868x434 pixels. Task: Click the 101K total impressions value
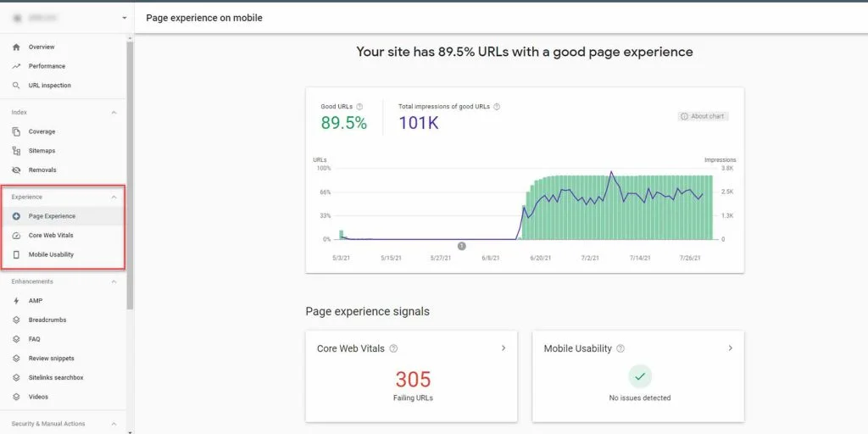[x=419, y=123]
